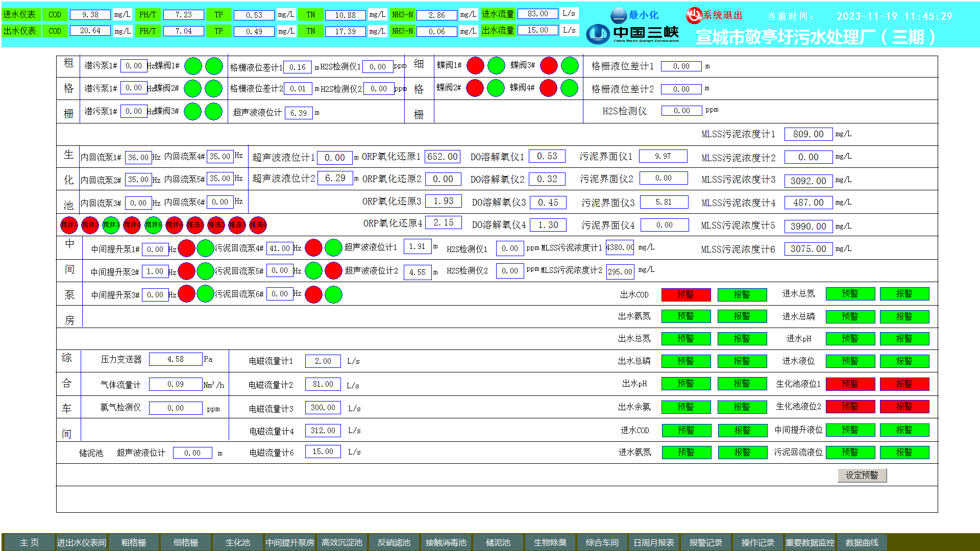Viewport: 980px width, 551px height.
Task: Toggle green light beside 中间提升泵2#
Action: click(205, 271)
